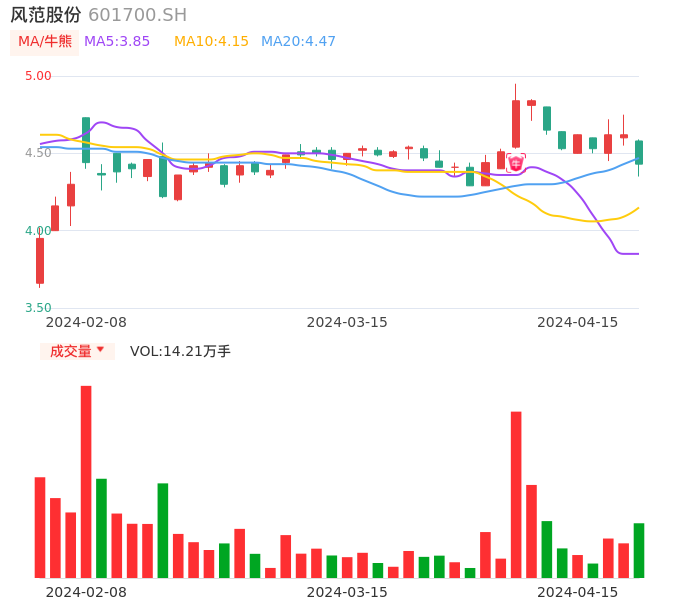
Task: Click the pink 牛 bull marker icon
Action: coord(516,163)
